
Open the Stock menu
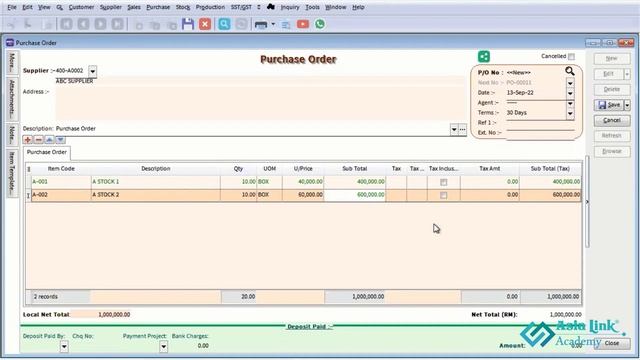(183, 7)
